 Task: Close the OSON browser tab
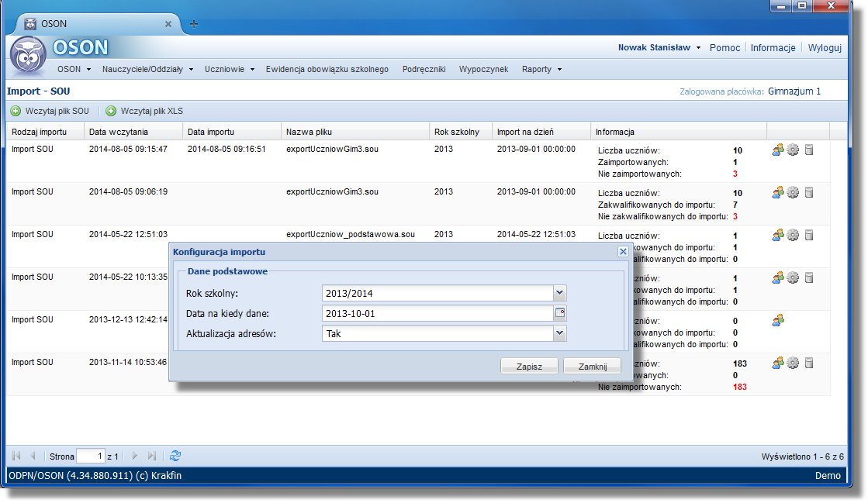point(168,24)
